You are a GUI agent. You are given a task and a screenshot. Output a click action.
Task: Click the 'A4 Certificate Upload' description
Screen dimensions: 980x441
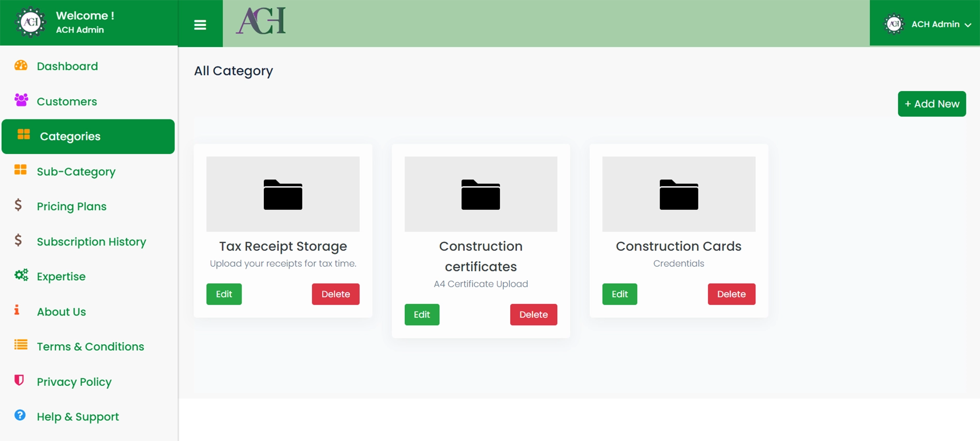click(481, 284)
